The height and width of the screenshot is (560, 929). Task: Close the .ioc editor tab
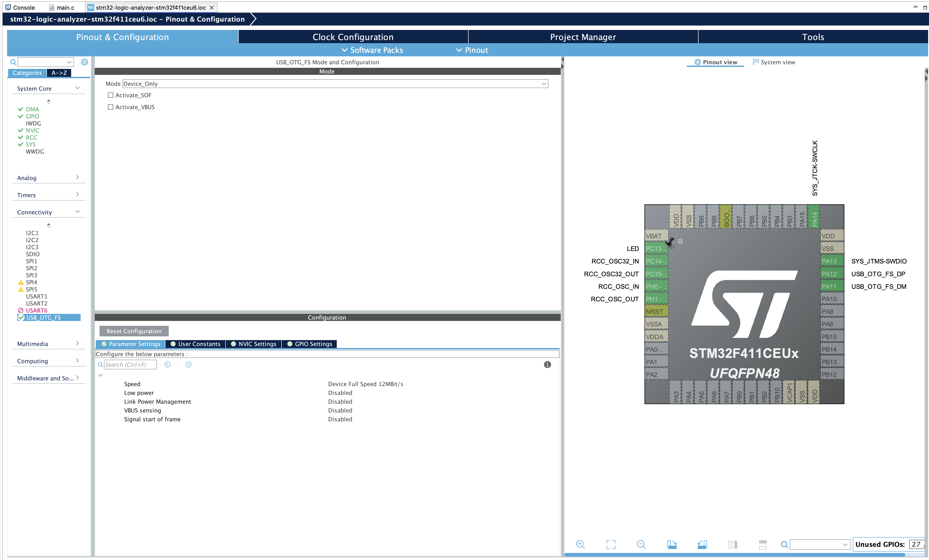211,7
